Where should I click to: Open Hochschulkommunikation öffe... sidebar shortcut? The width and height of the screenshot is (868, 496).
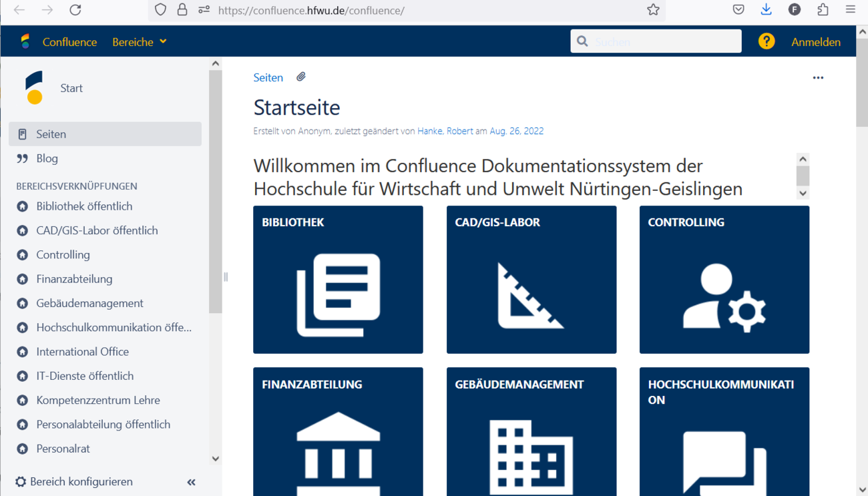coord(114,328)
